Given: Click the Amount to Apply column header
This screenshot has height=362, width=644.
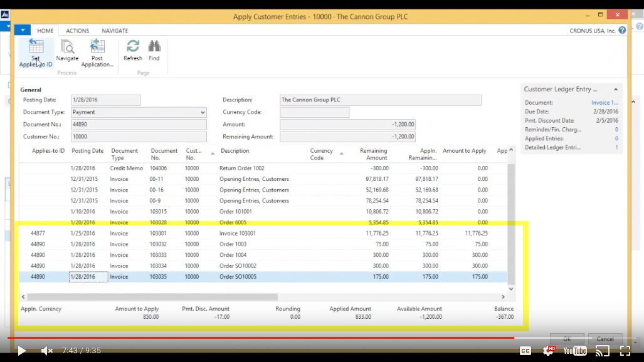Looking at the screenshot, I should (465, 151).
